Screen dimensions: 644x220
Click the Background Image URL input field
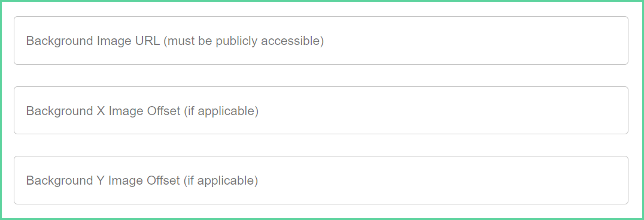point(321,40)
